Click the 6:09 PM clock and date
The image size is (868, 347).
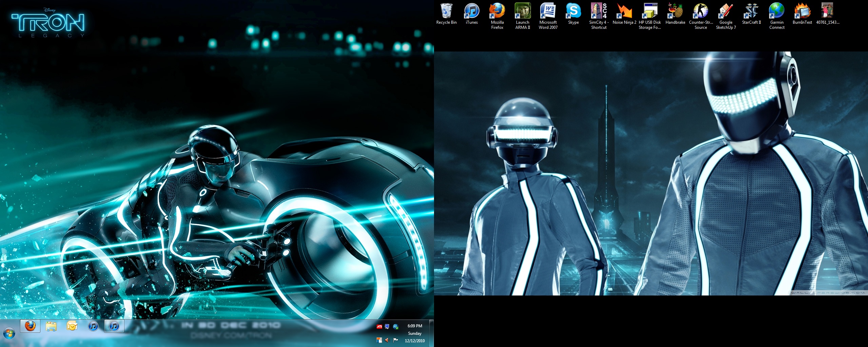tap(415, 333)
